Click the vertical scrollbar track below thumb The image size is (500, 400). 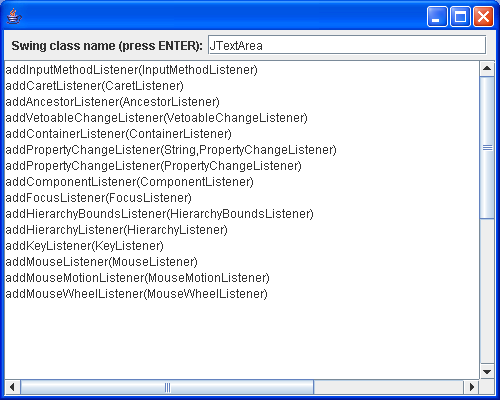coord(487,291)
